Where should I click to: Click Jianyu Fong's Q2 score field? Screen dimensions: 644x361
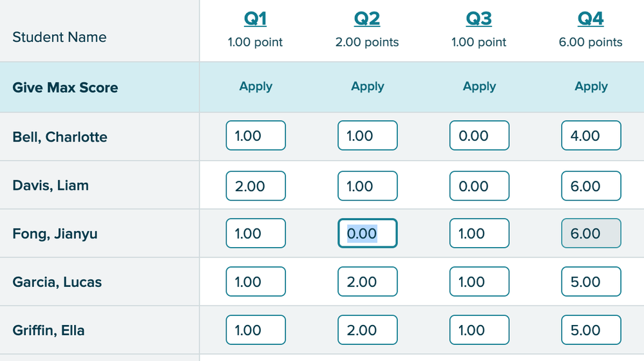(368, 234)
